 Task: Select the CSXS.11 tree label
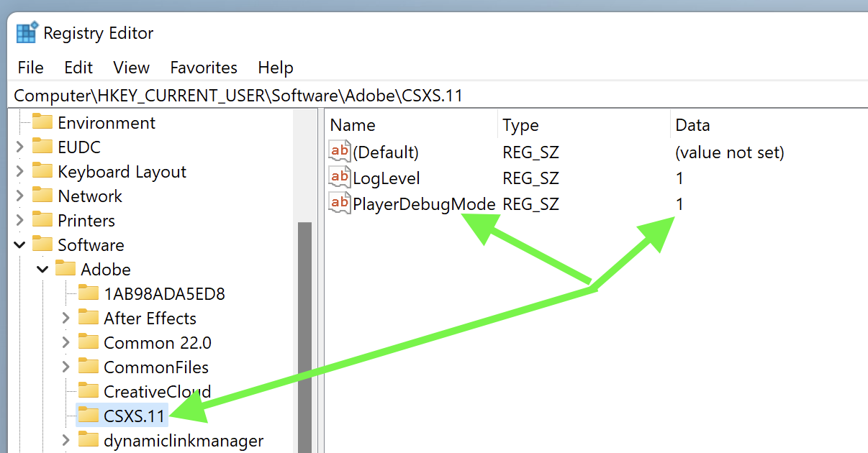tap(134, 416)
